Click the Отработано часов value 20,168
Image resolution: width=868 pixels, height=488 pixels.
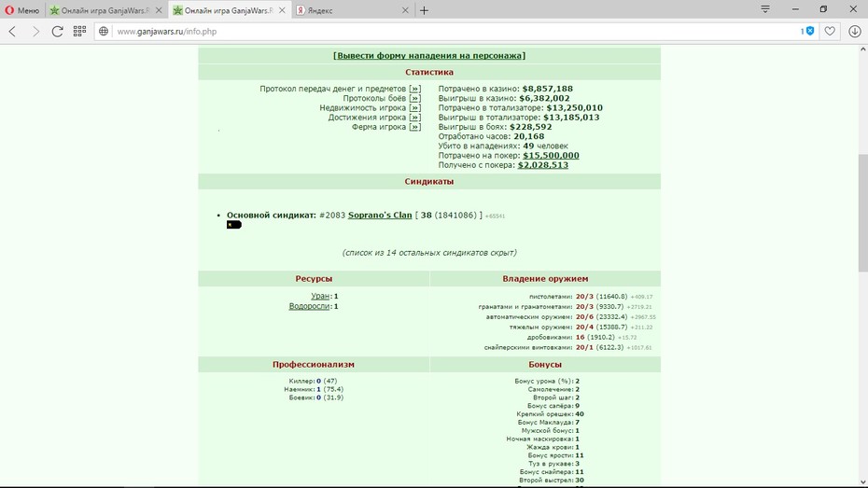coord(528,136)
